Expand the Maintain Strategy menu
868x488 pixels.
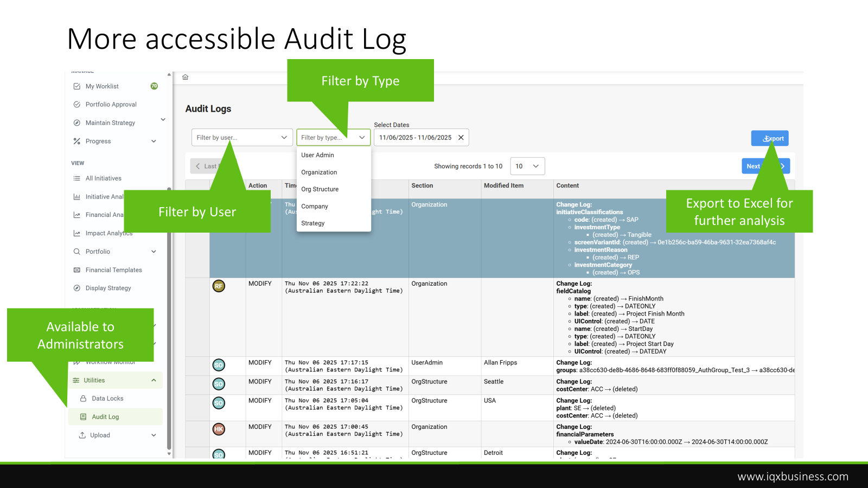click(163, 120)
